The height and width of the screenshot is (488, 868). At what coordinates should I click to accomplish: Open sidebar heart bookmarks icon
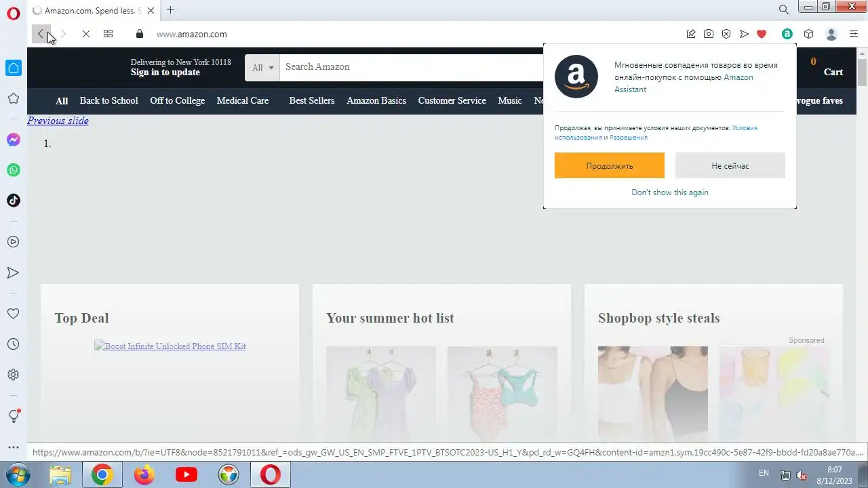point(14,314)
